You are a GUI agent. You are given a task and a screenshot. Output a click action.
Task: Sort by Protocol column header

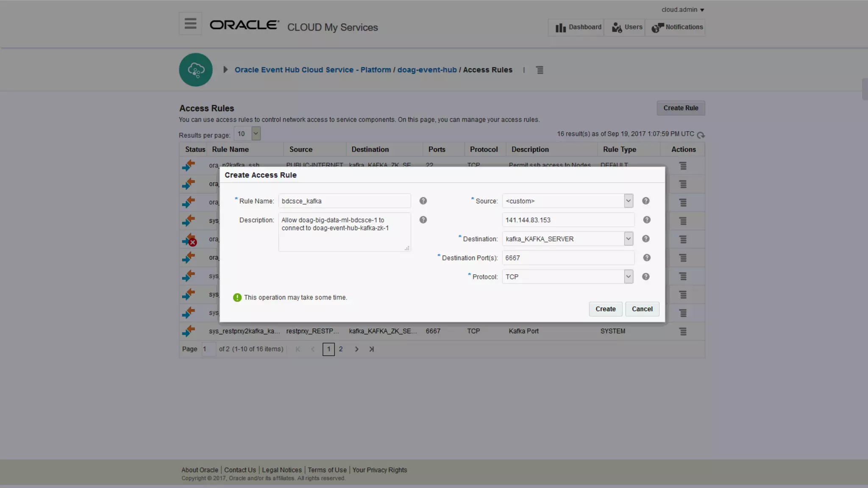484,150
